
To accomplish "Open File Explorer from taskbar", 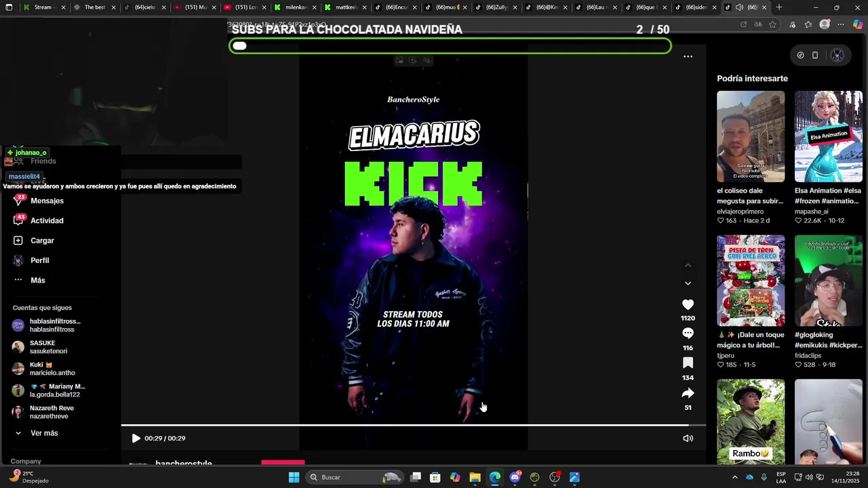I will pos(475,477).
